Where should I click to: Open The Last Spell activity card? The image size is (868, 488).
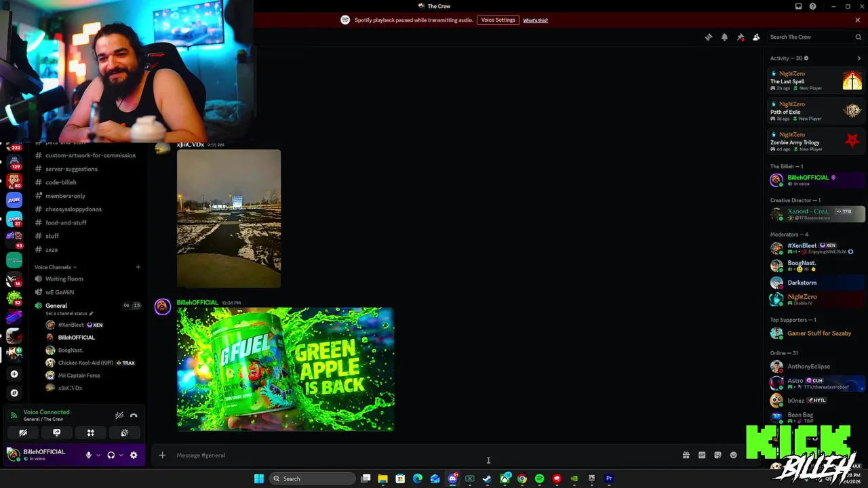pos(816,81)
